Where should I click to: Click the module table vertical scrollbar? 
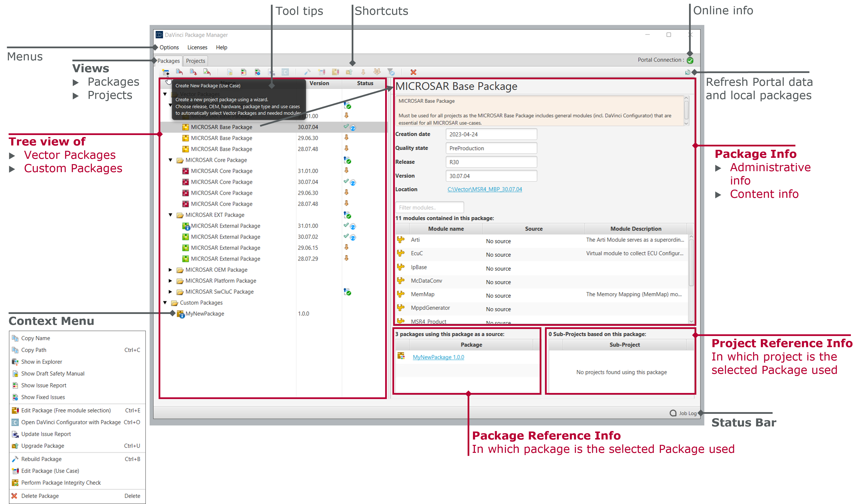(691, 262)
